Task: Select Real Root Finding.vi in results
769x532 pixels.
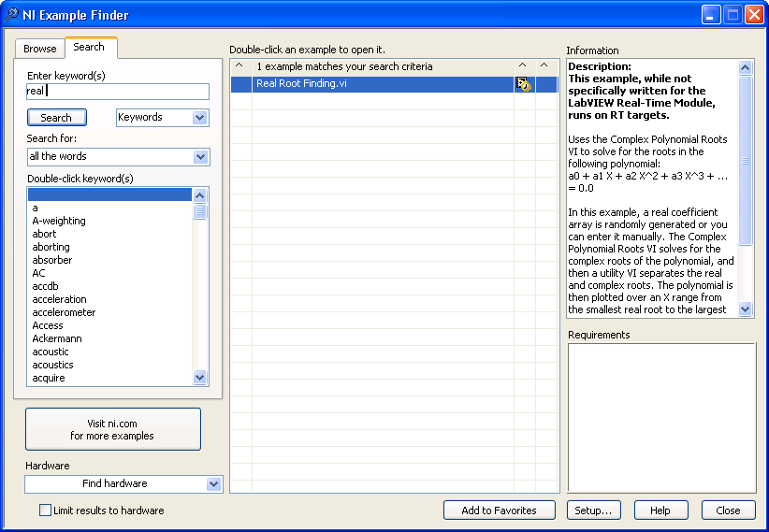Action: 383,84
